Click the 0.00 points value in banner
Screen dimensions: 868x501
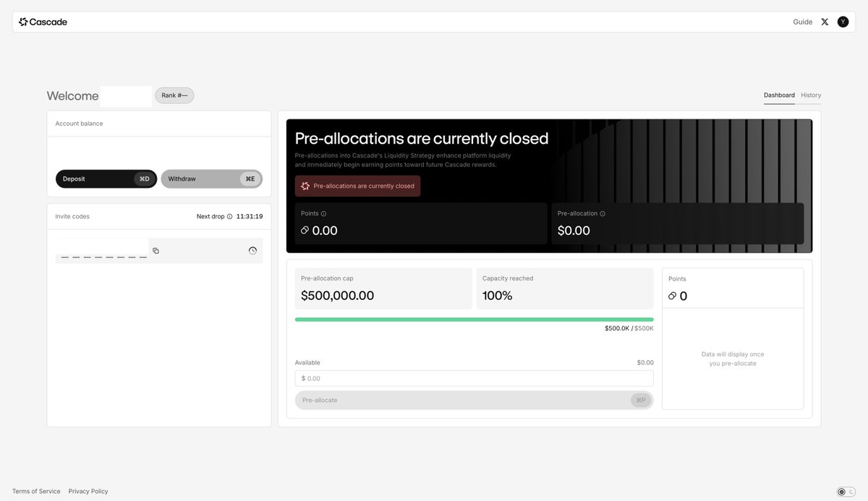(x=325, y=231)
